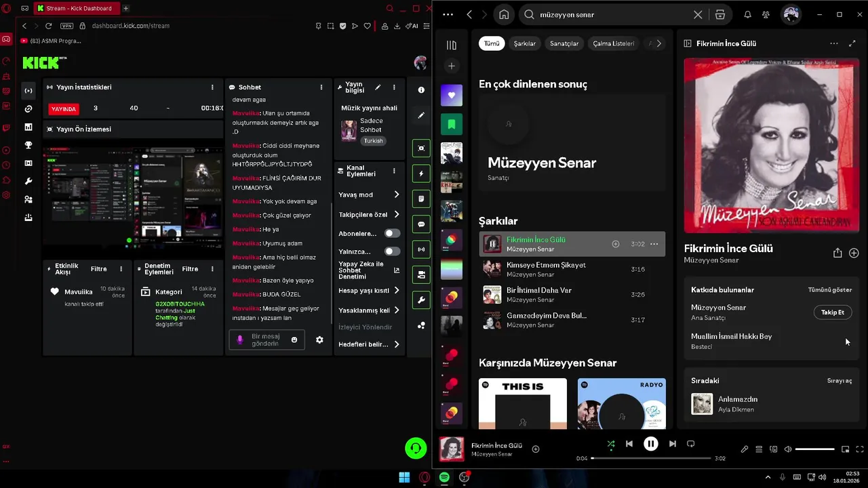Enter Spotify full screen mode

click(x=860, y=449)
